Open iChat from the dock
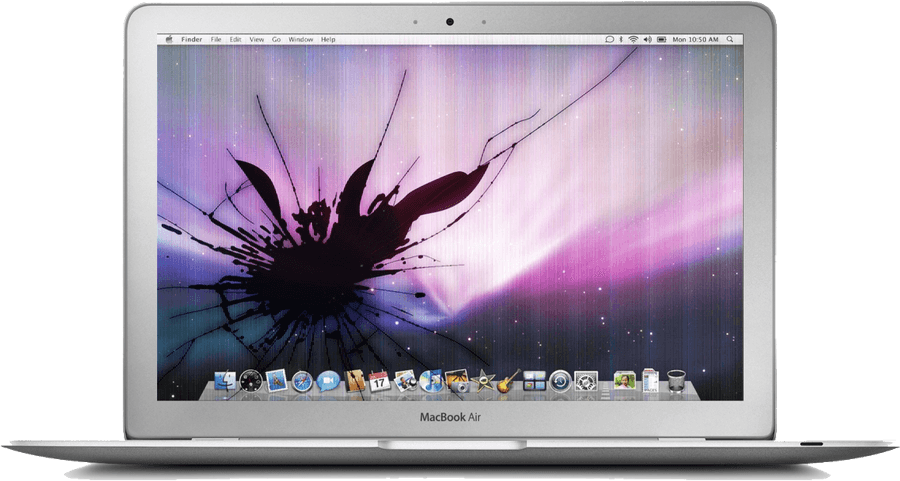Screen dimensions: 900x481 329,381
